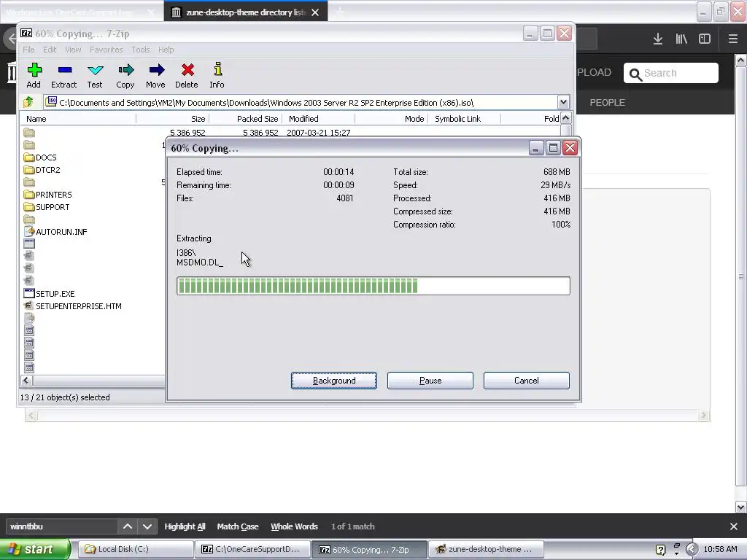Click PEOPLE link on the webpage
This screenshot has height=560, width=747.
608,102
